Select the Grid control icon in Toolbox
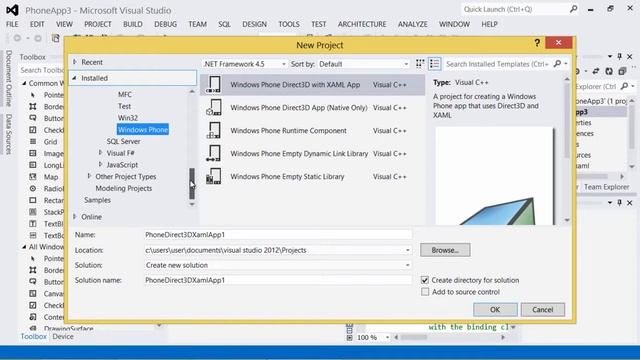 33,142
